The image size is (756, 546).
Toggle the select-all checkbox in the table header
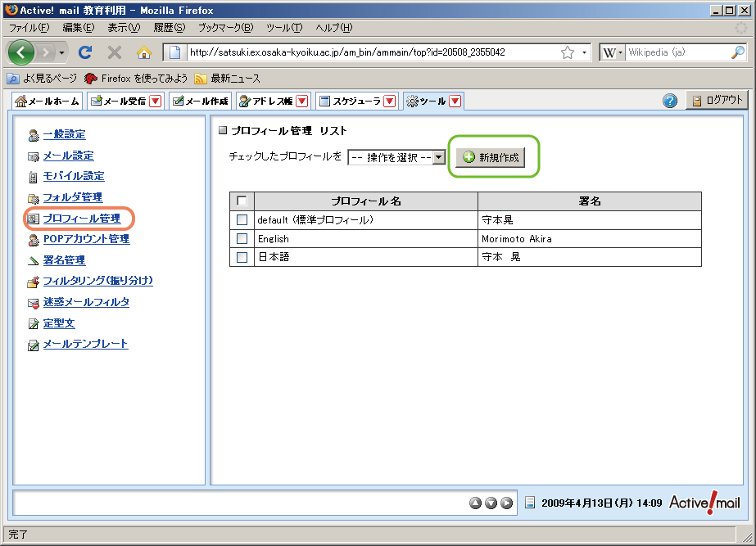click(242, 201)
